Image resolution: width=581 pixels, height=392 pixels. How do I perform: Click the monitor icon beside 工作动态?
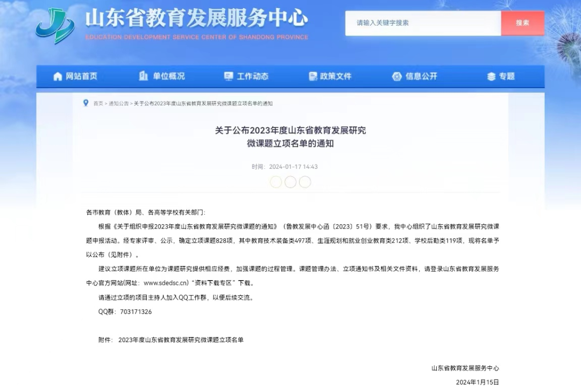pos(229,76)
